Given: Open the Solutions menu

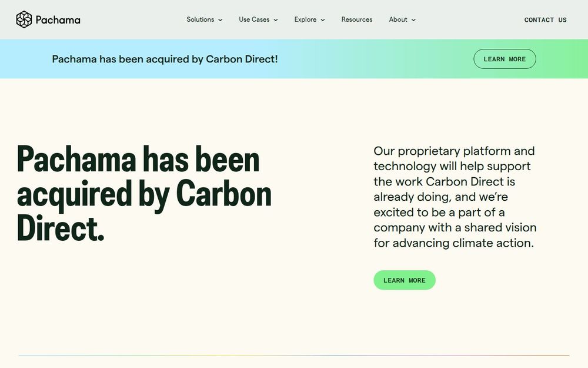Looking at the screenshot, I should (x=201, y=19).
